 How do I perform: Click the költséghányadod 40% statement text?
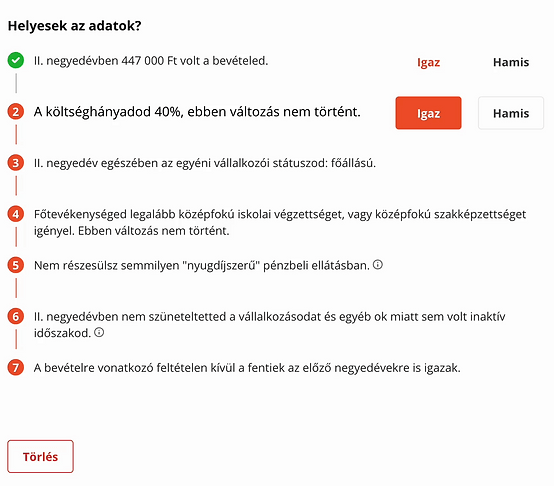[197, 112]
